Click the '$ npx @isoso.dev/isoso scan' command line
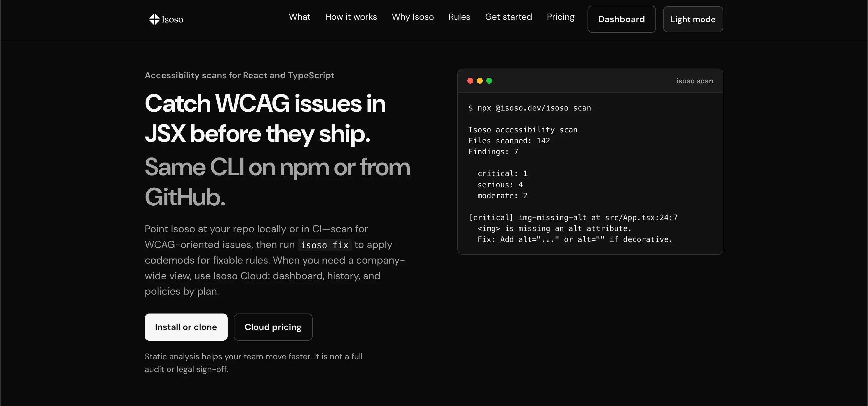 [x=530, y=108]
